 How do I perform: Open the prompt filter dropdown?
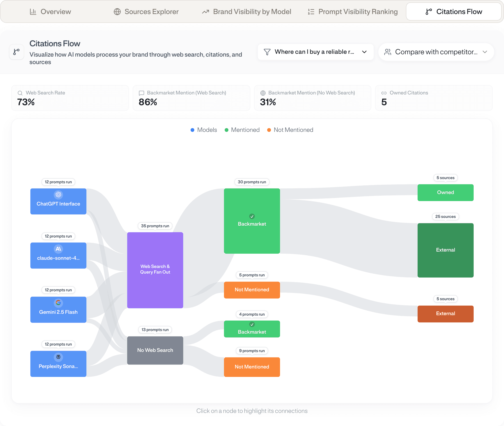316,52
